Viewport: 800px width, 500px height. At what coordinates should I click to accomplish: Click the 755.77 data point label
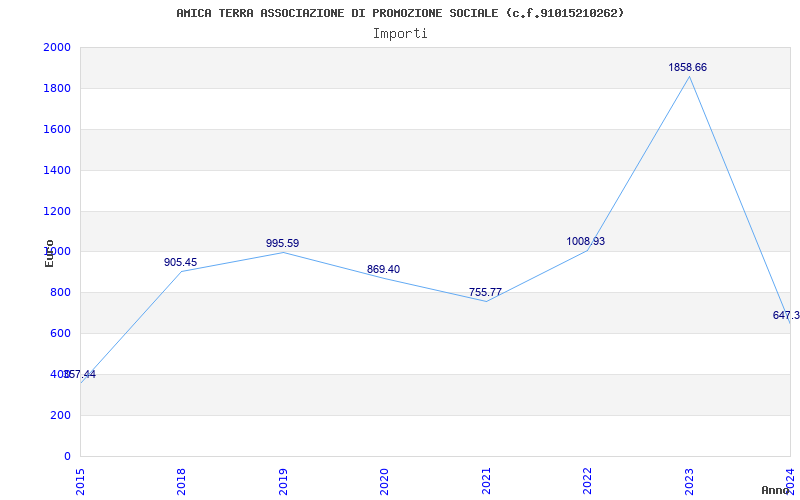click(x=485, y=292)
